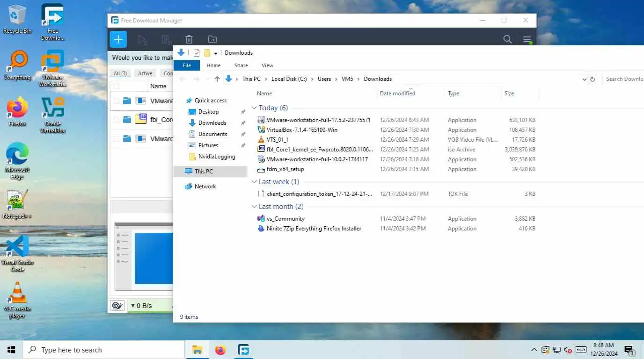This screenshot has height=359, width=644.
Task: Click the move-to-folder icon in FDM toolbar
Action: [x=212, y=40]
